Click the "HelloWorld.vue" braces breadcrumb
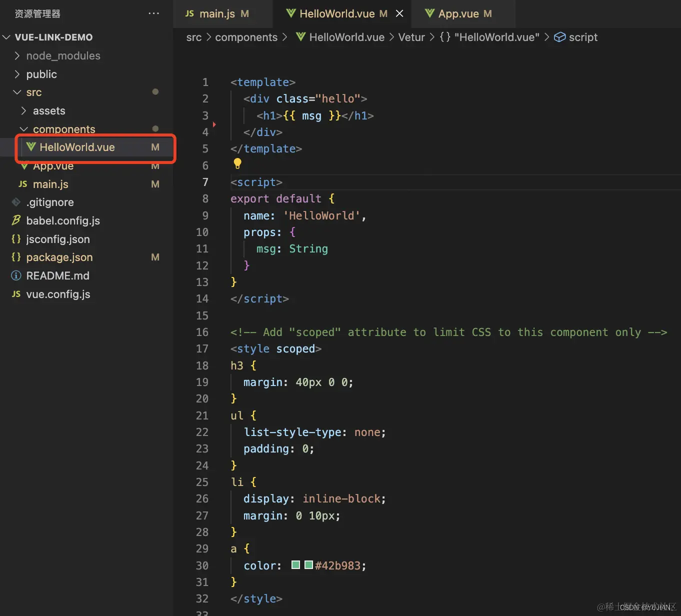 (489, 37)
